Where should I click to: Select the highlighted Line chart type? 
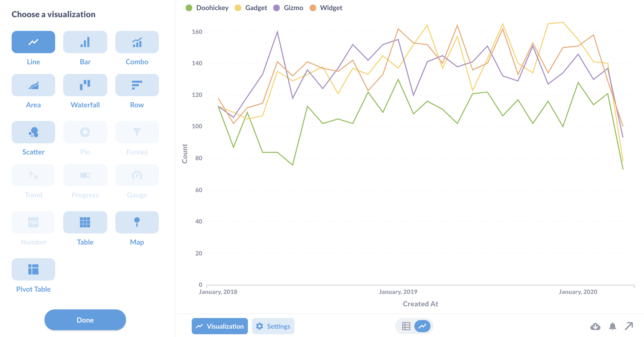click(x=33, y=42)
